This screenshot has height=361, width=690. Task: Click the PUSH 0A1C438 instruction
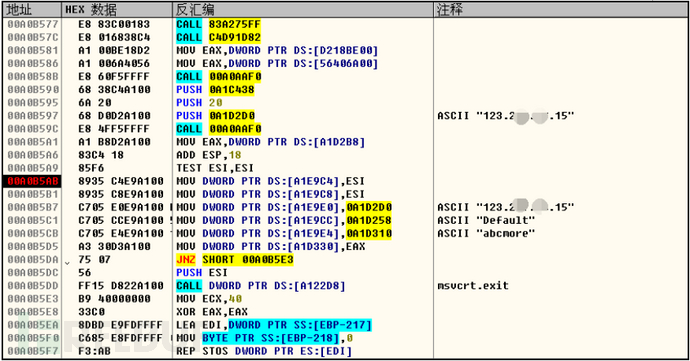(x=215, y=89)
